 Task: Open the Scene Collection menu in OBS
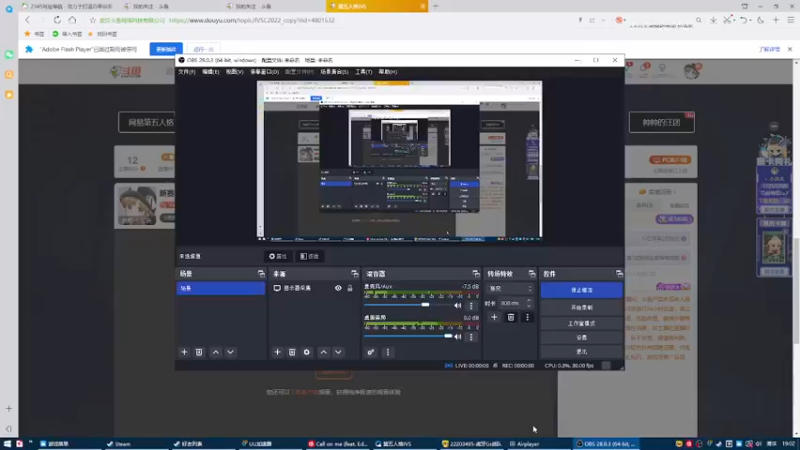click(334, 72)
